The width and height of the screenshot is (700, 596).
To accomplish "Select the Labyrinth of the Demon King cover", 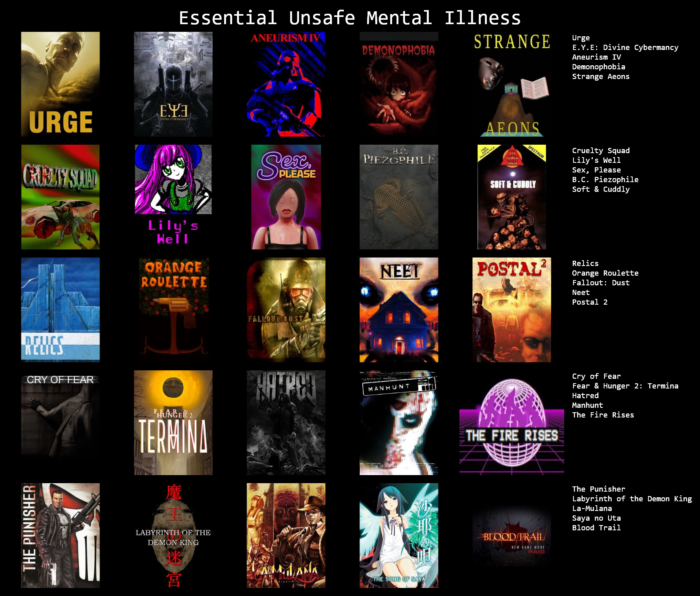I will (173, 536).
